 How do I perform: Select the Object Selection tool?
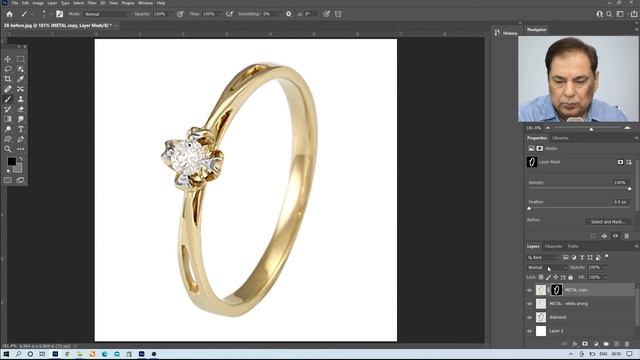tap(20, 69)
